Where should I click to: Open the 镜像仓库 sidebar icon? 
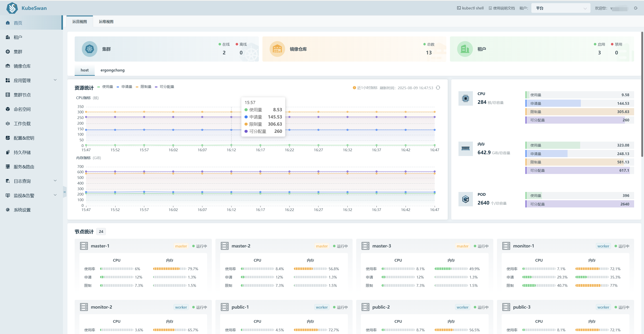[8, 66]
